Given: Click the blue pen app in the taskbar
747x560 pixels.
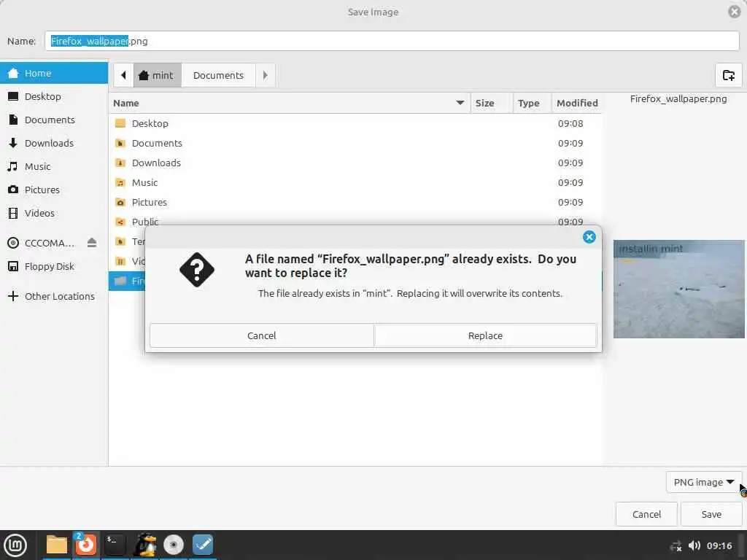Looking at the screenshot, I should pyautogui.click(x=203, y=545).
